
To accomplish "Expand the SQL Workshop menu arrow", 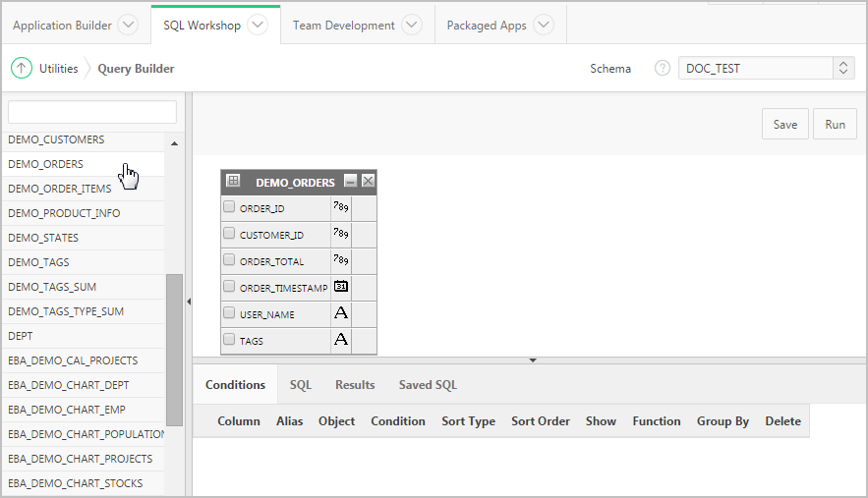I will tap(258, 26).
